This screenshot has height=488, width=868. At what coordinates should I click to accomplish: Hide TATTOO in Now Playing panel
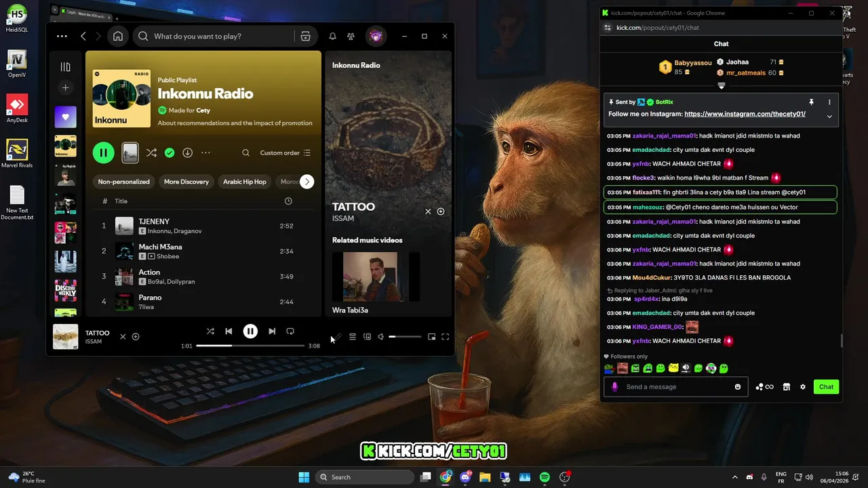coord(428,211)
